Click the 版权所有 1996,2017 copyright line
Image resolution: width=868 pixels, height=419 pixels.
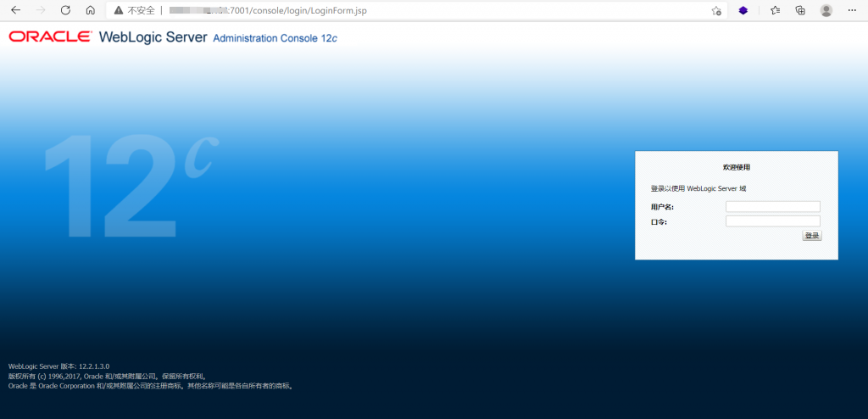[108, 376]
